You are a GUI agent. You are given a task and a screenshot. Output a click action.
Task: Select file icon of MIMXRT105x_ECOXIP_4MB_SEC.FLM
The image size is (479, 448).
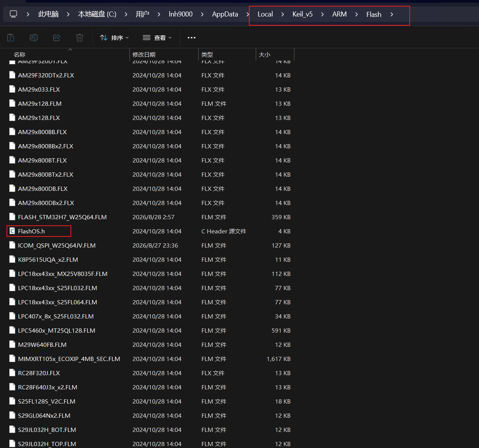12,359
